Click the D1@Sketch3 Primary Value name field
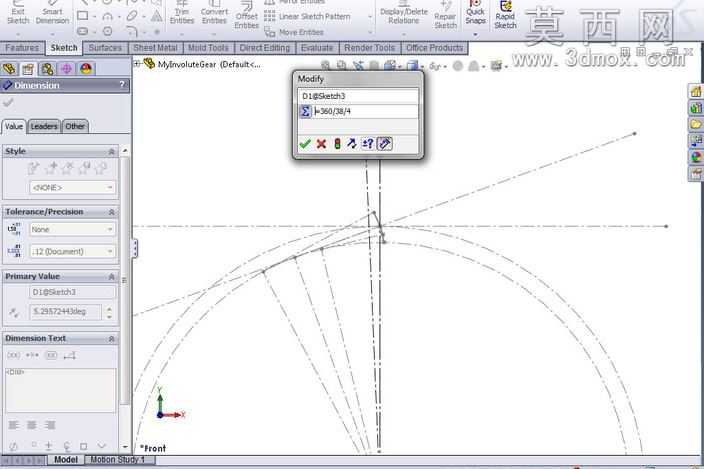This screenshot has width=704, height=469. tap(72, 292)
